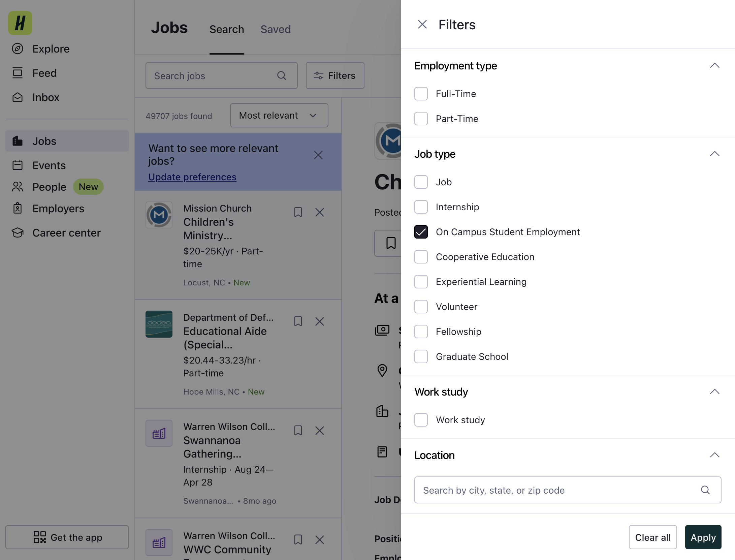Image resolution: width=735 pixels, height=560 pixels.
Task: Collapse the Employment type section
Action: pyautogui.click(x=714, y=66)
